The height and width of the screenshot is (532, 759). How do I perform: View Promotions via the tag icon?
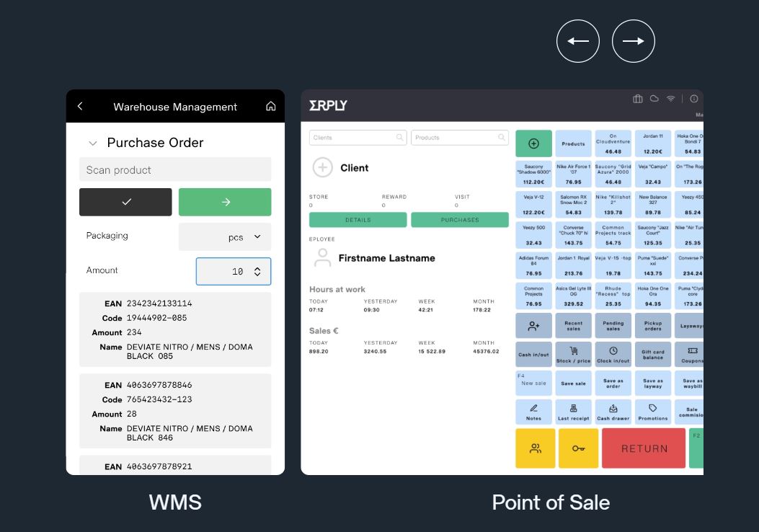tap(653, 411)
